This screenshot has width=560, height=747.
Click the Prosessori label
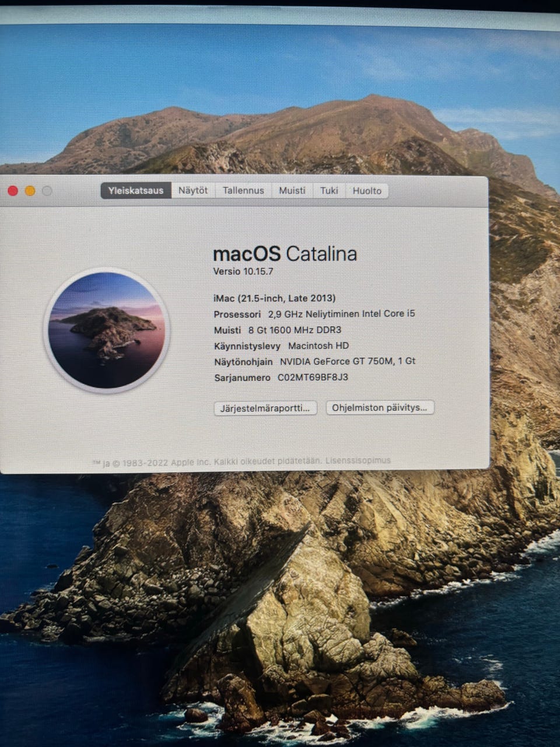tap(237, 314)
